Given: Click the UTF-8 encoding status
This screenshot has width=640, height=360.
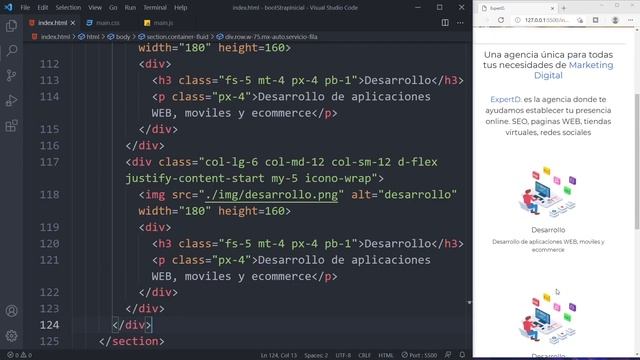Looking at the screenshot, I should (343, 355).
